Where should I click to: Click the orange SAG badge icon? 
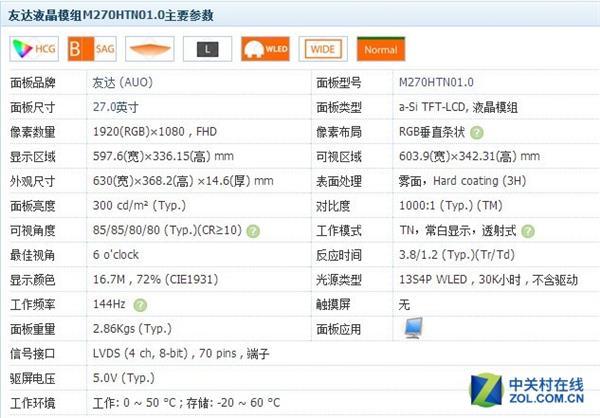click(x=91, y=47)
